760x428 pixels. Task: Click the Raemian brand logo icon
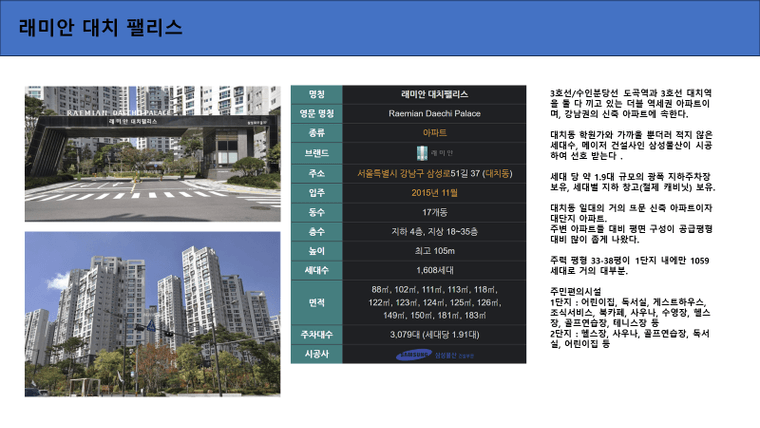pyautogui.click(x=422, y=153)
